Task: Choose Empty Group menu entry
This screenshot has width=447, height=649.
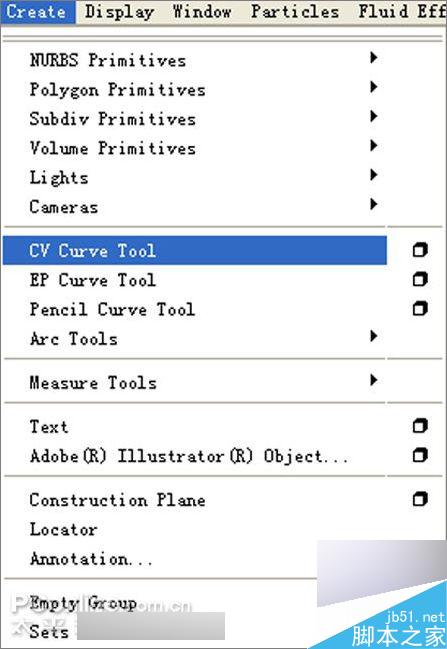Action: coord(83,603)
